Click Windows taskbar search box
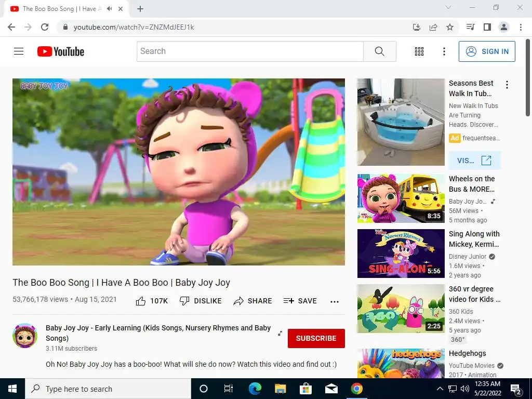 tap(108, 389)
